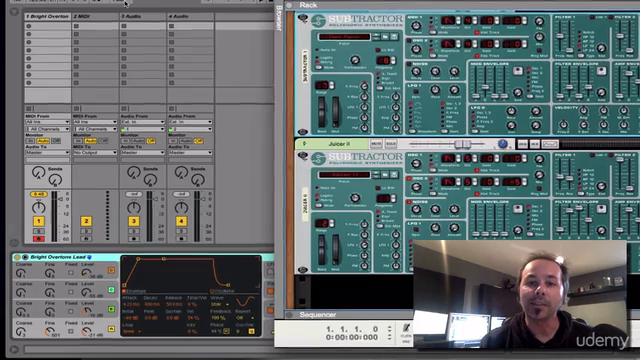Select the 4 Audio track header

(190, 16)
